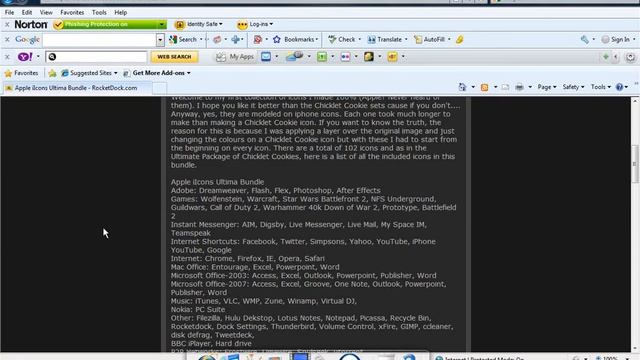Click the Google Translate button
The image size is (640, 360).
click(x=384, y=40)
